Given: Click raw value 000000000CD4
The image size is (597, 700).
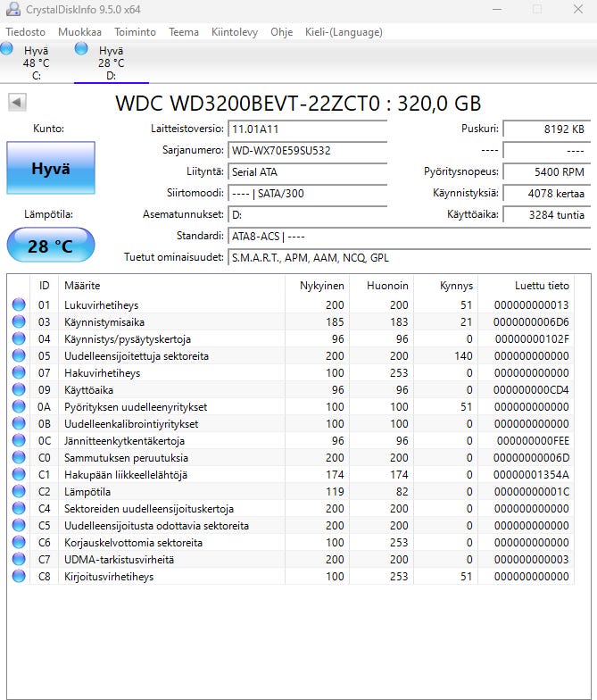Looking at the screenshot, I should point(531,389).
